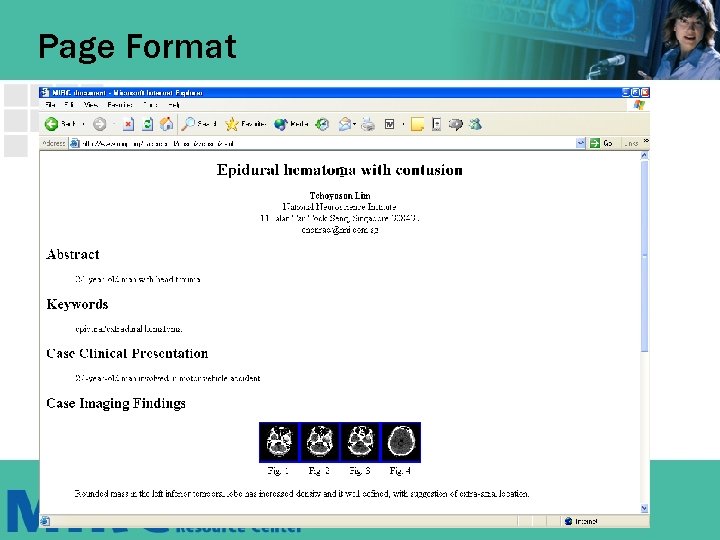Click the IE title bar document icon
The image size is (720, 540).
45,93
